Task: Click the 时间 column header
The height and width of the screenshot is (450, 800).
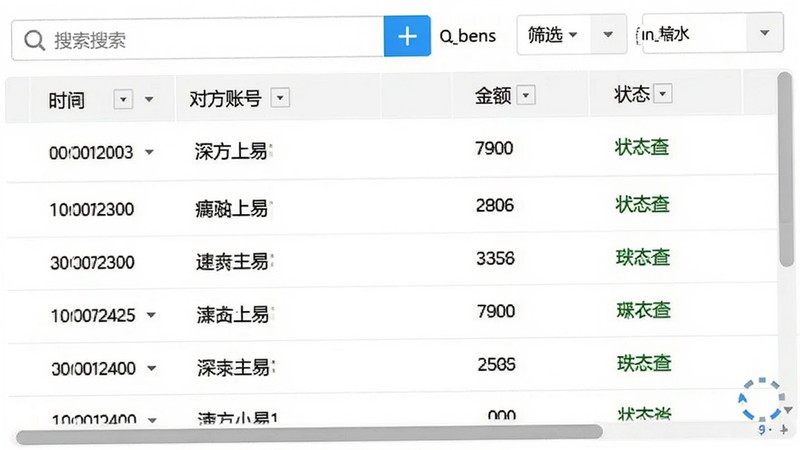Action: pos(66,101)
